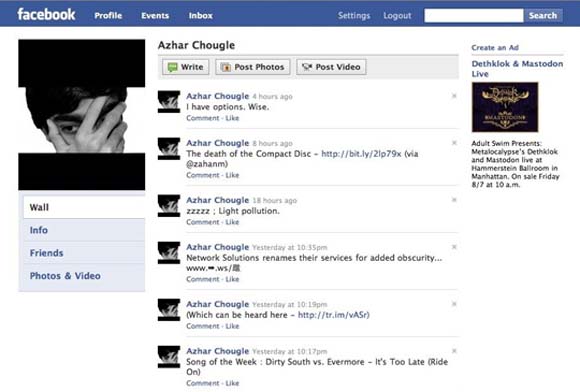Remove the 'Network Solutions' post with X
The image size is (580, 392).
point(454,247)
